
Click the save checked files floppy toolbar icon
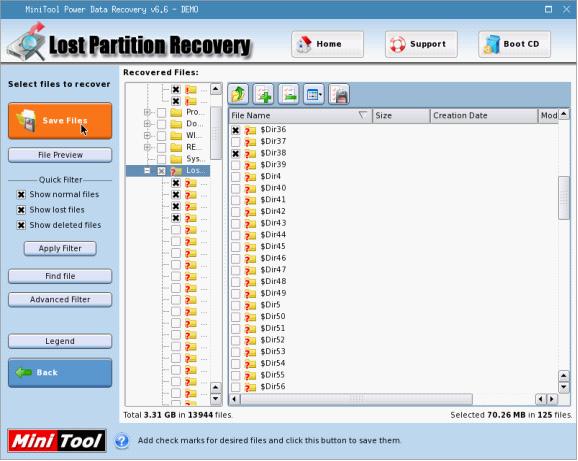[x=339, y=94]
